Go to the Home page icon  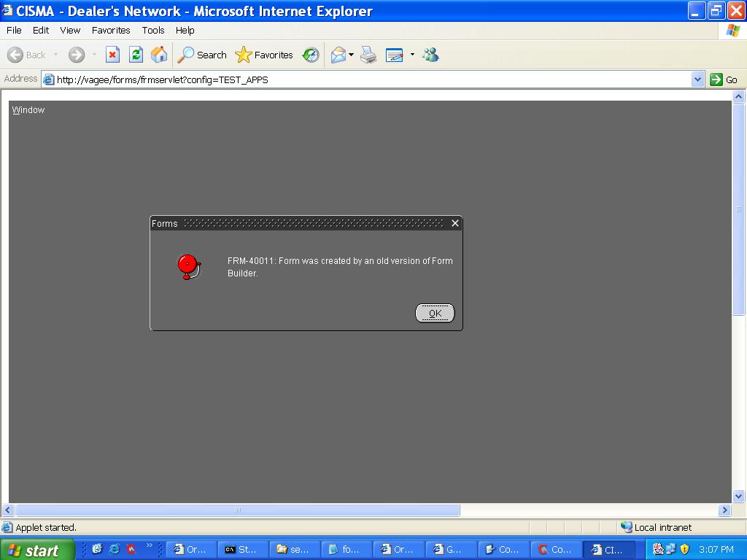click(158, 55)
